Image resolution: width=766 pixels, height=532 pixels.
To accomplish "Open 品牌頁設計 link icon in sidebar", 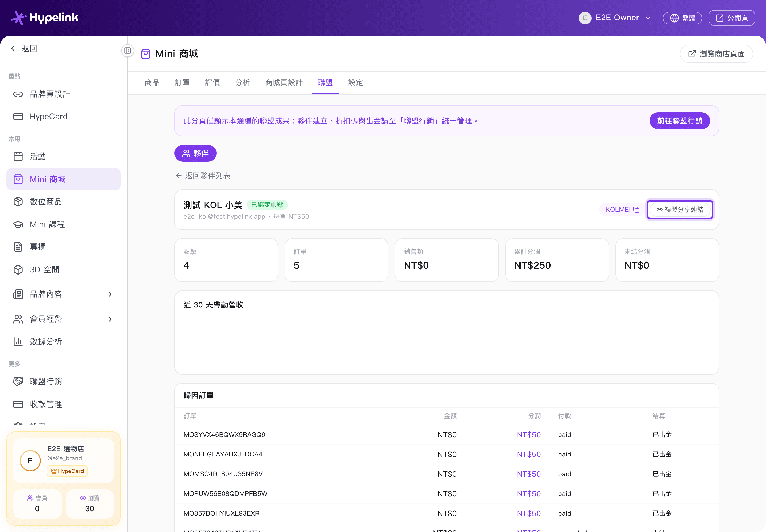I will (x=18, y=94).
